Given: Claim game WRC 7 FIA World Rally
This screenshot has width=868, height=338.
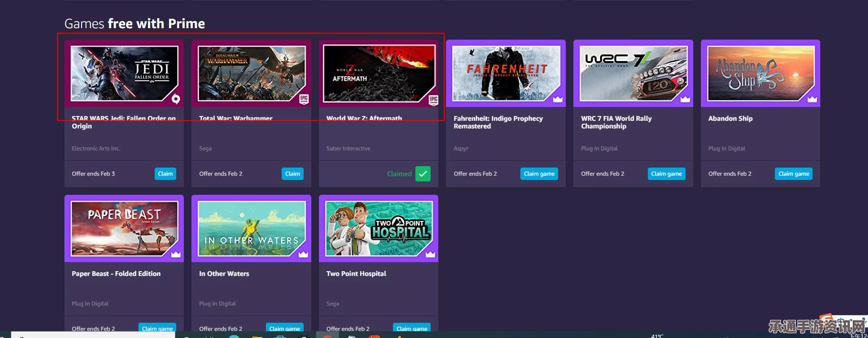Looking at the screenshot, I should 667,174.
